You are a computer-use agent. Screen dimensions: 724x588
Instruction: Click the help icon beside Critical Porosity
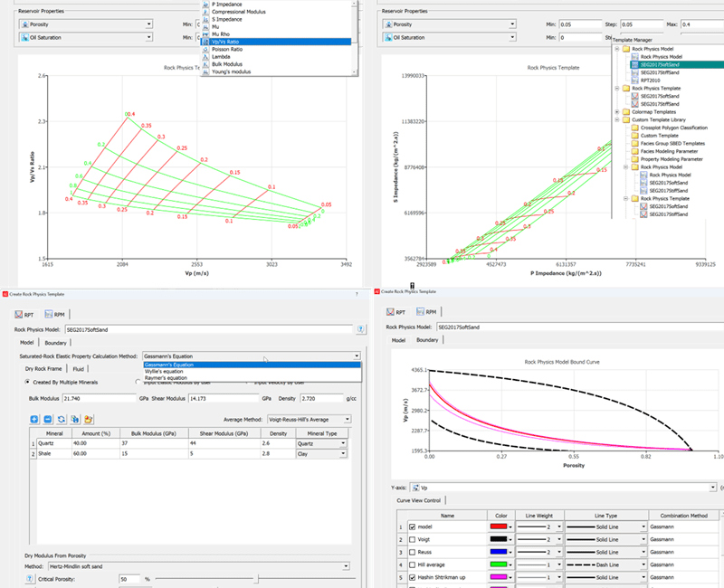30,578
